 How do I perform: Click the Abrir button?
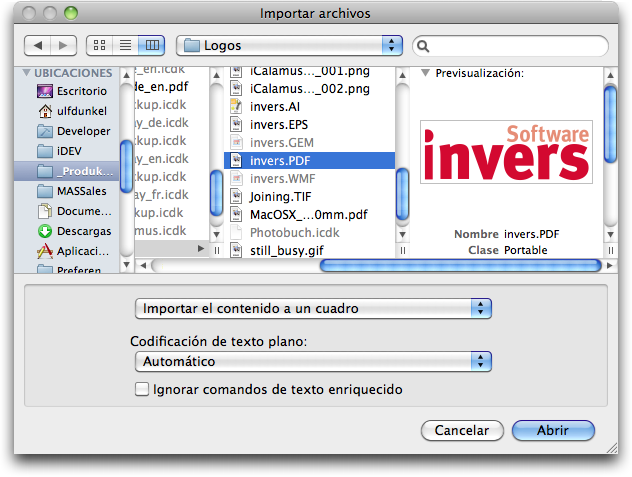[x=553, y=430]
